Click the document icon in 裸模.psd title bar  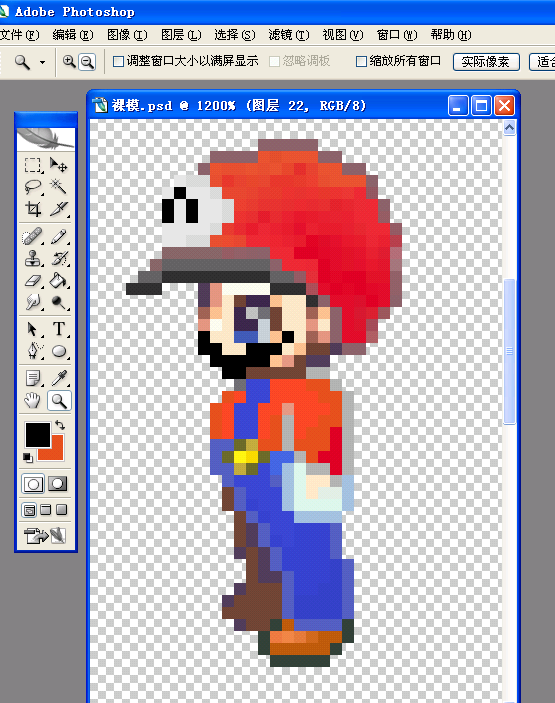coord(100,105)
